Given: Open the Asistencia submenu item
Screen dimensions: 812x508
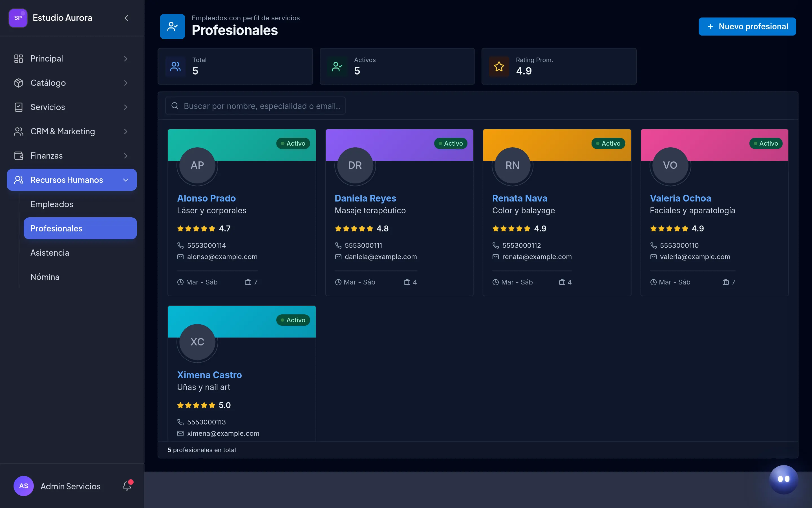Looking at the screenshot, I should (x=80, y=253).
